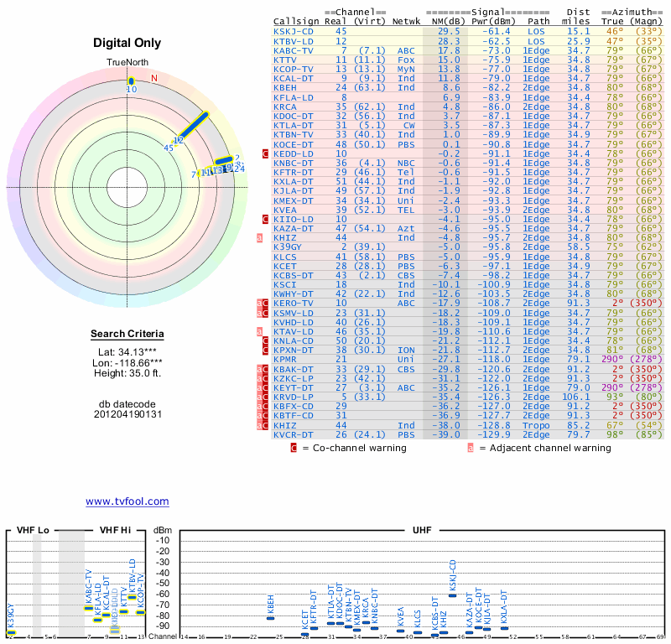The height and width of the screenshot is (644, 671).
Task: Select K39GY marker in VHF Lo chart
Action: (11, 632)
